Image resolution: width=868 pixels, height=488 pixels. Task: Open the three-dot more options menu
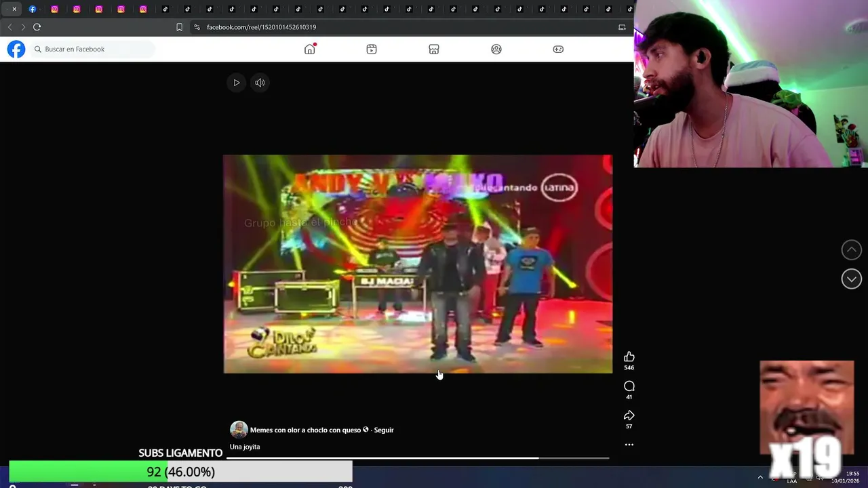[x=629, y=445]
